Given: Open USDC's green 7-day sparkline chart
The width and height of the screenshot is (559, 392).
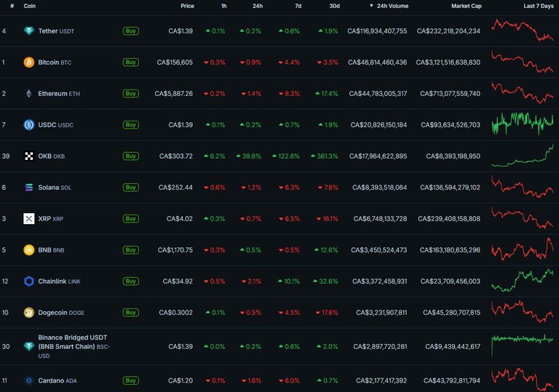Looking at the screenshot, I should click(523, 124).
